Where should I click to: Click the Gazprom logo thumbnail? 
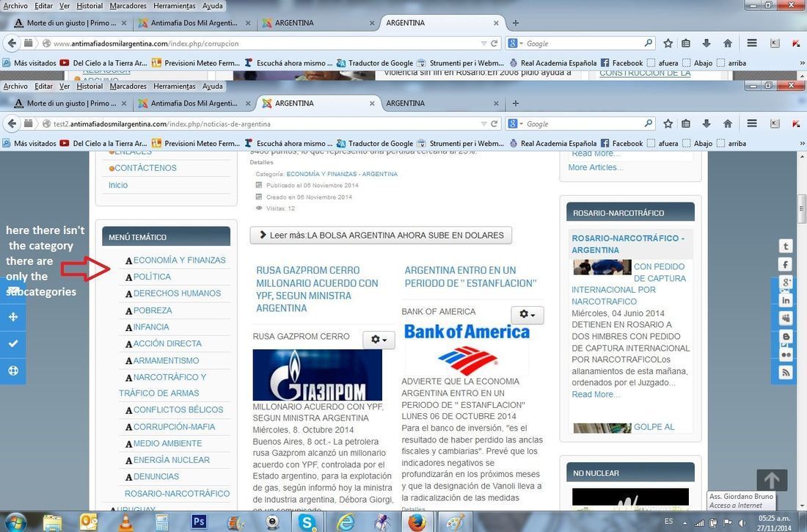pos(317,375)
